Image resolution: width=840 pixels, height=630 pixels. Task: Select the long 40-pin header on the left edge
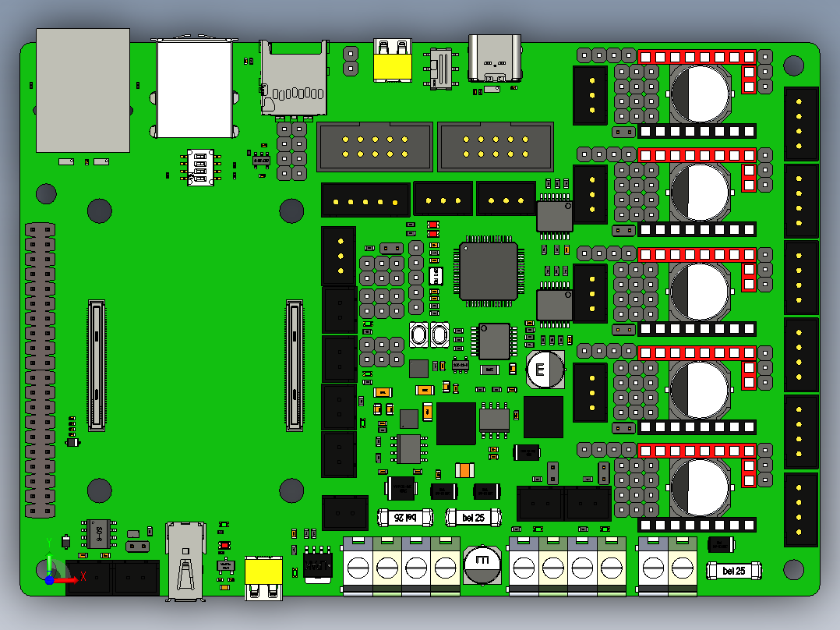(41, 370)
